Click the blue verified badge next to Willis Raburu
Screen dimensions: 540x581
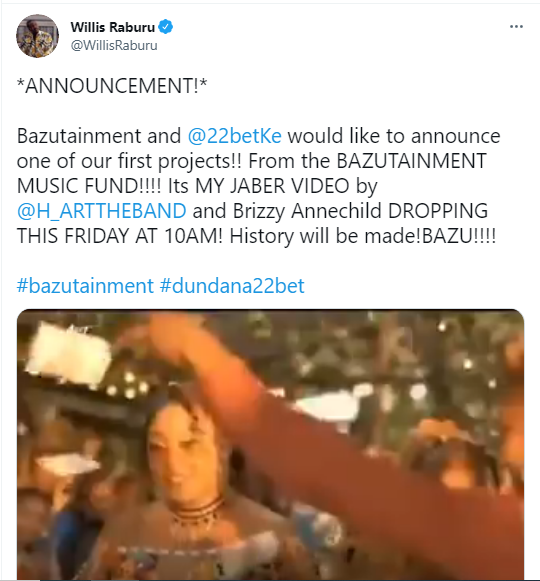(x=166, y=27)
